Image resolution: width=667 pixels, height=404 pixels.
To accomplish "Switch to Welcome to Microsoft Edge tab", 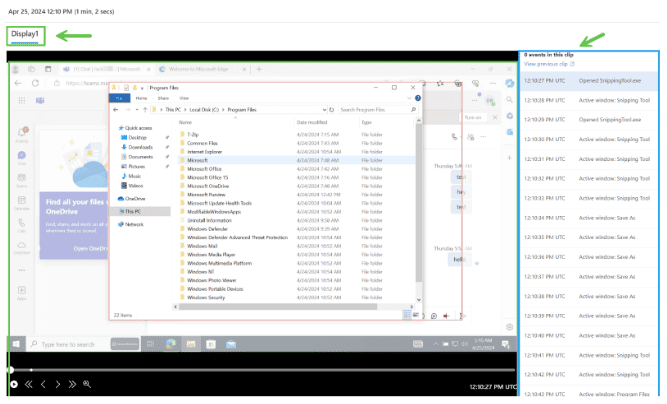I will [199, 69].
